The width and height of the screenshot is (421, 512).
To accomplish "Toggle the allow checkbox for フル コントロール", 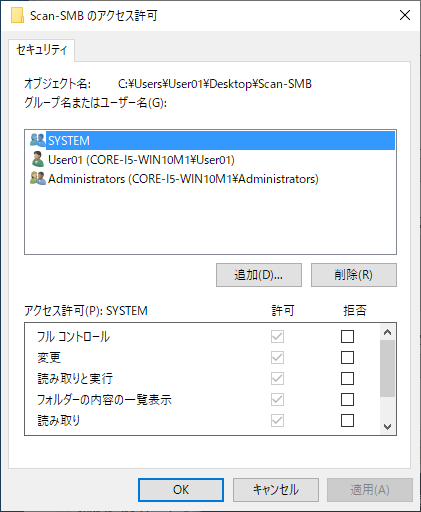I will [277, 336].
